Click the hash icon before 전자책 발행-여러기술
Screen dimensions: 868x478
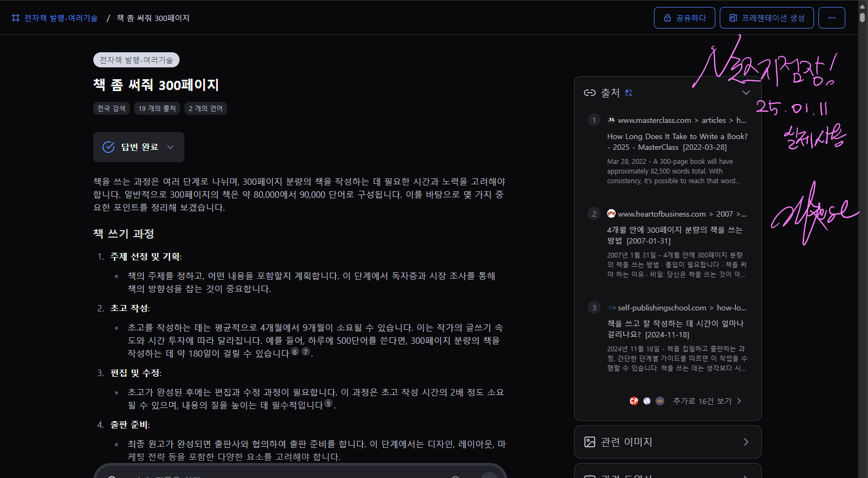16,18
